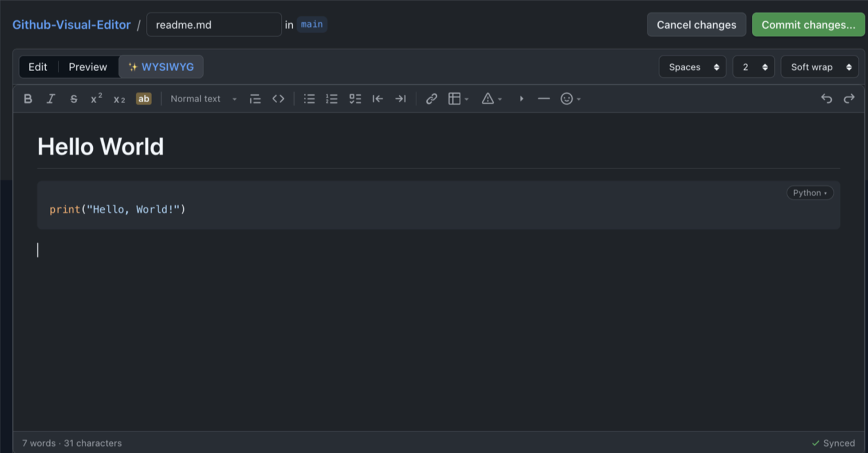Decrease indent with the outdent icon
Image resolution: width=868 pixels, height=453 pixels.
[378, 99]
